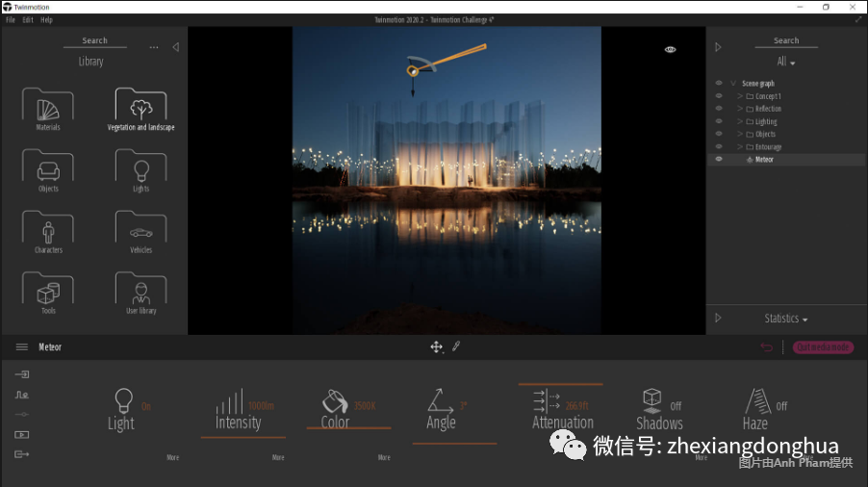The image size is (868, 487).
Task: Click More under Intensity
Action: (278, 458)
